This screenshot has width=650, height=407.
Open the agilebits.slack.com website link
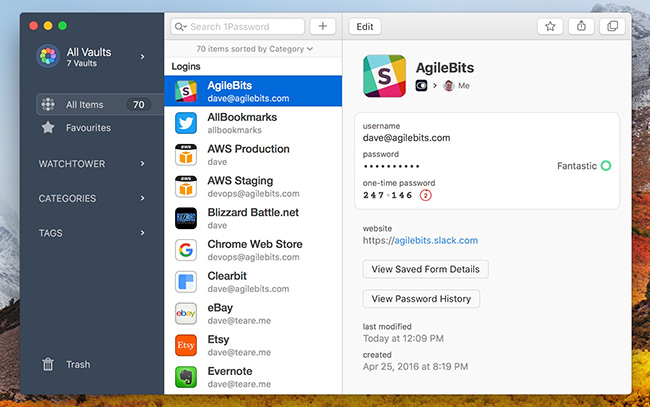coord(434,240)
